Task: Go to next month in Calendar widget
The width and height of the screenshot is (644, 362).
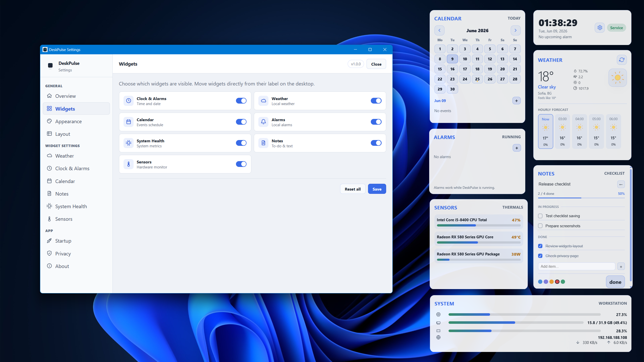Action: coord(515,30)
